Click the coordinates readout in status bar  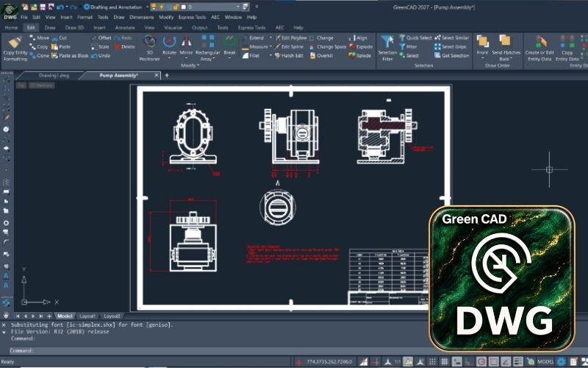pyautogui.click(x=329, y=362)
